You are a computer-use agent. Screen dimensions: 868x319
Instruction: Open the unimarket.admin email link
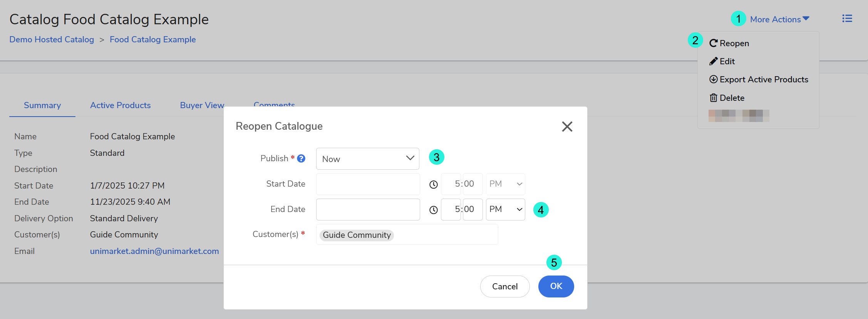tap(154, 251)
